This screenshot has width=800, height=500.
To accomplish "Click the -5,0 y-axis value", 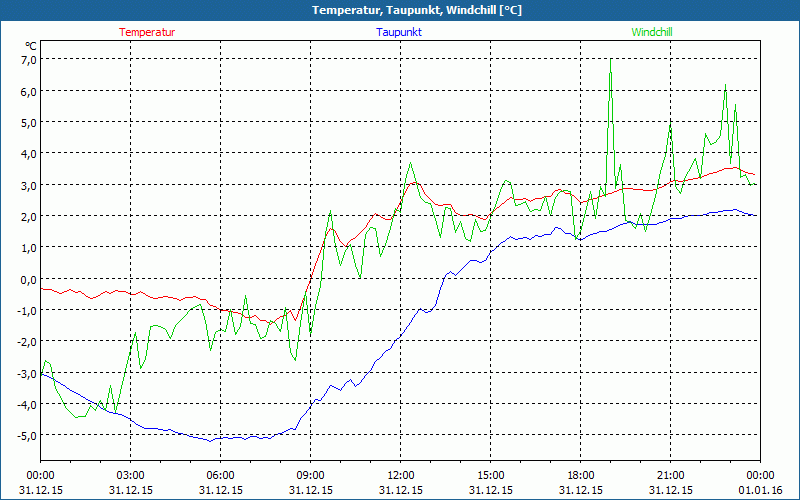I will click(x=28, y=435).
